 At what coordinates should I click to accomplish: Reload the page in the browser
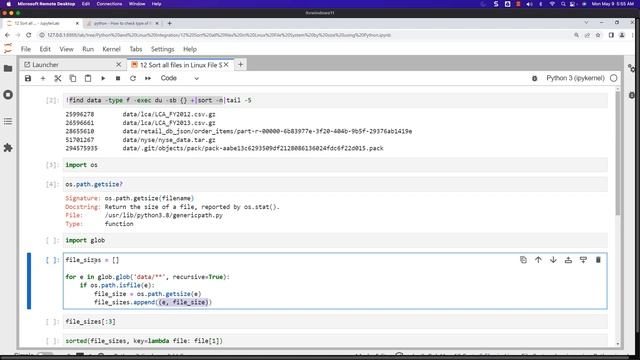tap(29, 35)
